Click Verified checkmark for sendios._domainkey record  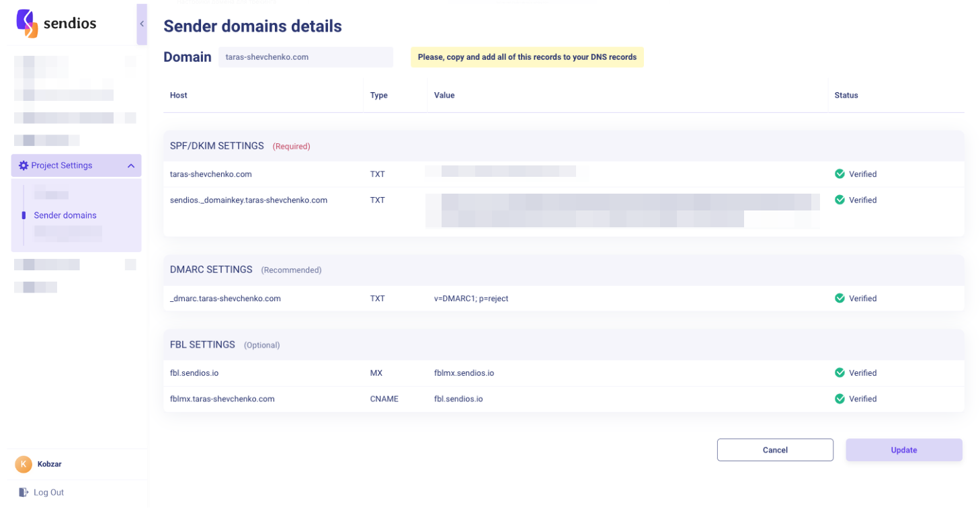pos(840,200)
